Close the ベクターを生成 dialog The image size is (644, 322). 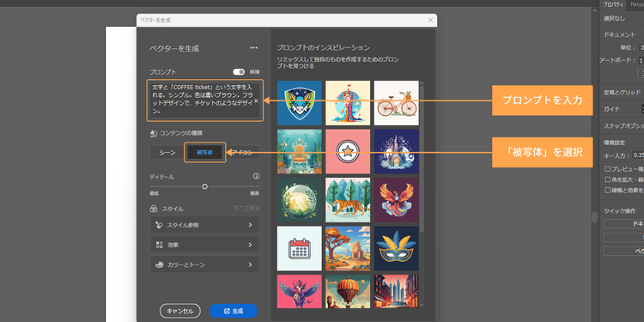tap(430, 20)
